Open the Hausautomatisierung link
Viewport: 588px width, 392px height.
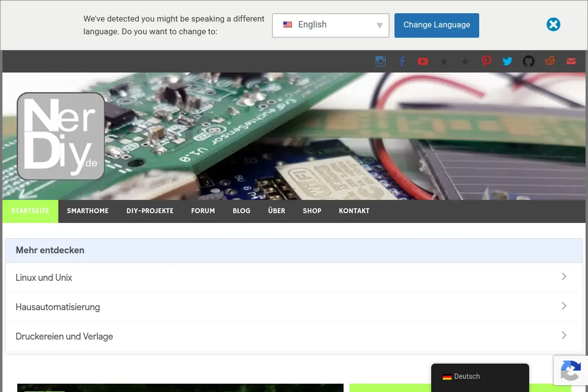[x=294, y=307]
